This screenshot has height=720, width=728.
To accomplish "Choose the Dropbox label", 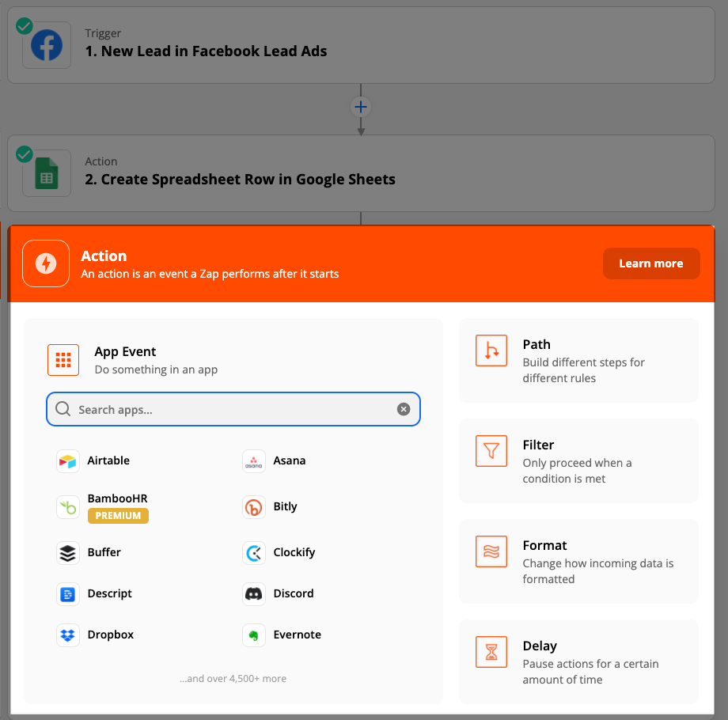I will click(x=111, y=635).
